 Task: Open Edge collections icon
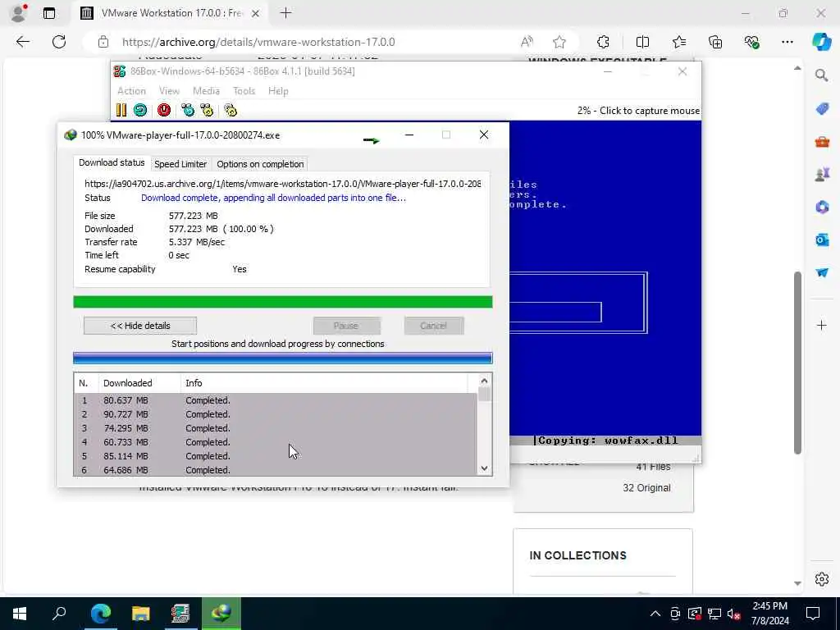715,42
